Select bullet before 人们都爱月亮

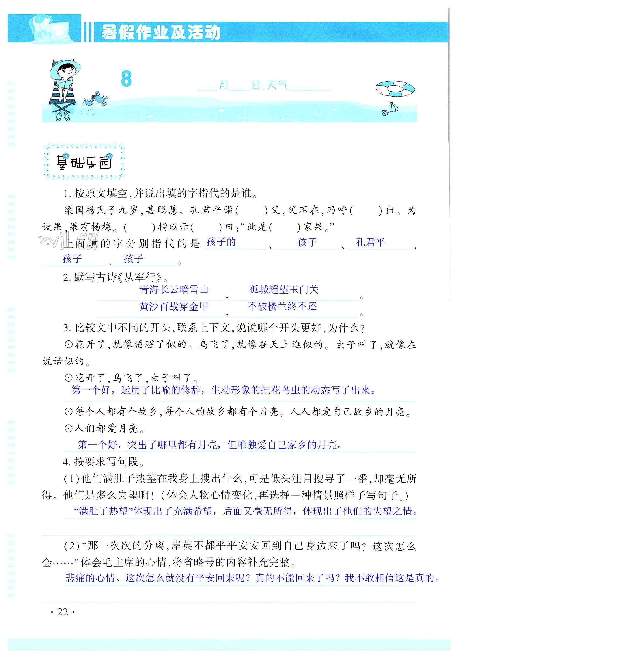(x=68, y=428)
